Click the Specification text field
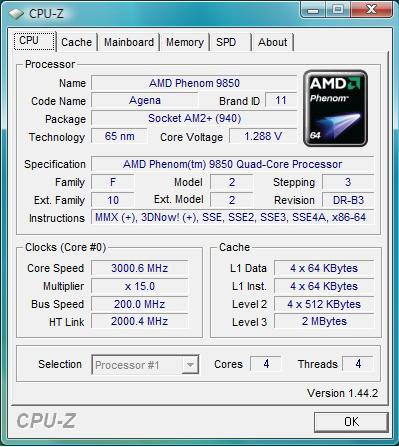Screen dimensions: 399x447 coord(232,164)
